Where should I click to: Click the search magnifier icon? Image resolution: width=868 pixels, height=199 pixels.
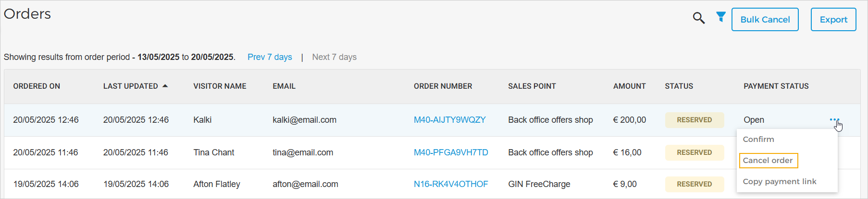[x=698, y=18]
